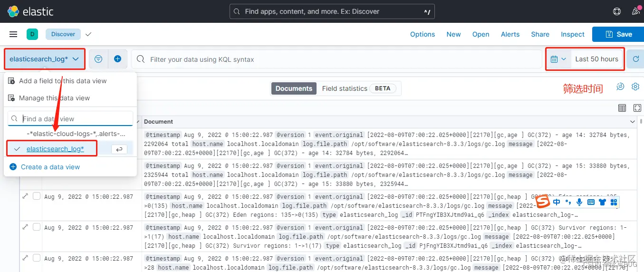Click Add a field to this data view
The image size is (644, 272).
[63, 81]
